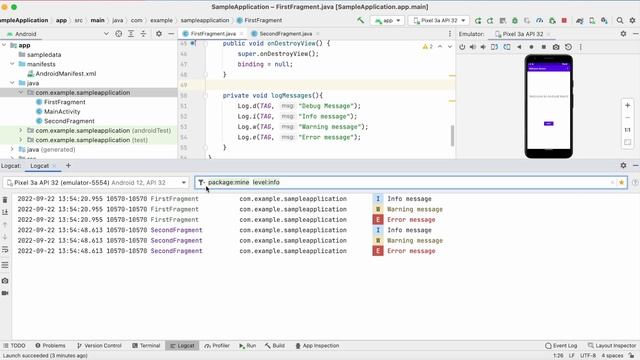
Task: Open the Profiler tool window
Action: point(217,346)
